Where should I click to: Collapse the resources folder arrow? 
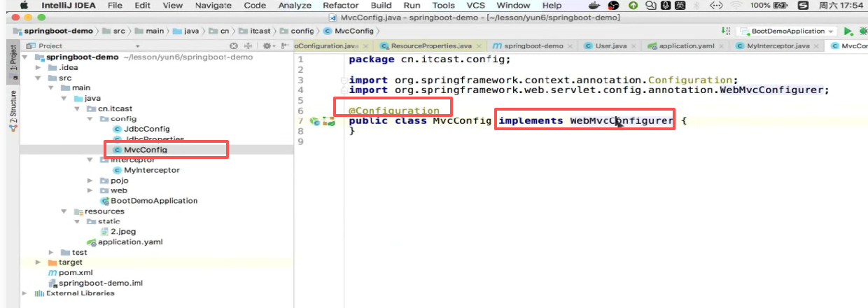[64, 211]
